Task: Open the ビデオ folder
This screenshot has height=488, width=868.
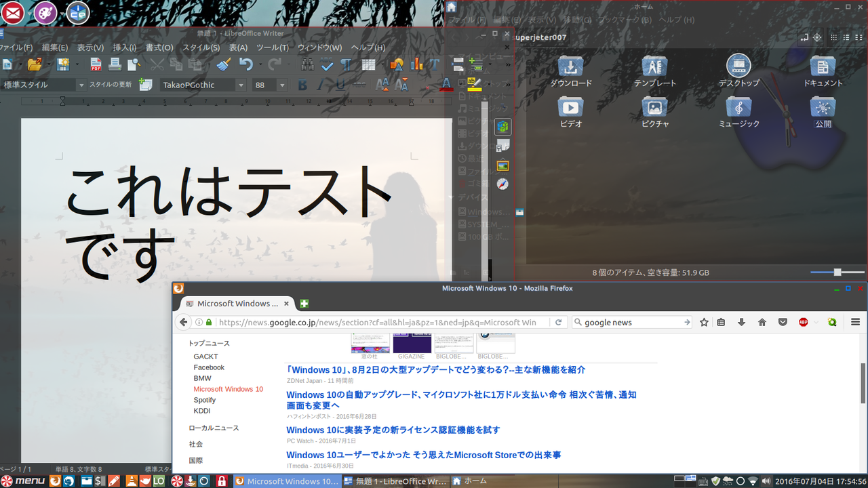Action: 571,113
